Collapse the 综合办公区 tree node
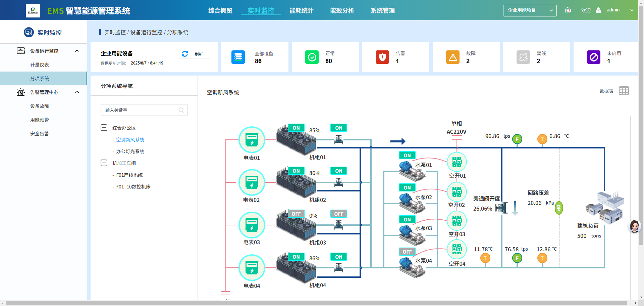This screenshot has height=306, width=644. pos(104,128)
